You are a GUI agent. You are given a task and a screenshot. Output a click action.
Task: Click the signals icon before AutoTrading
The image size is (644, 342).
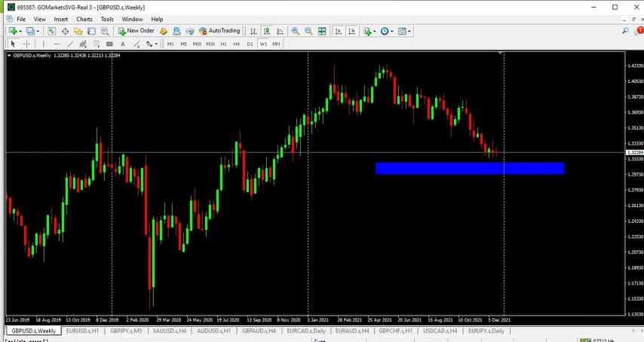(190, 31)
